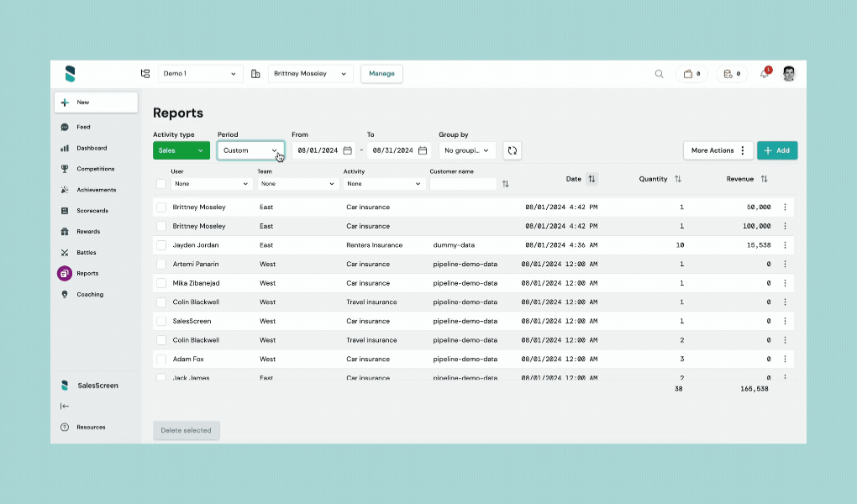Click calendar icon in From date field
This screenshot has width=857, height=504.
tap(348, 150)
